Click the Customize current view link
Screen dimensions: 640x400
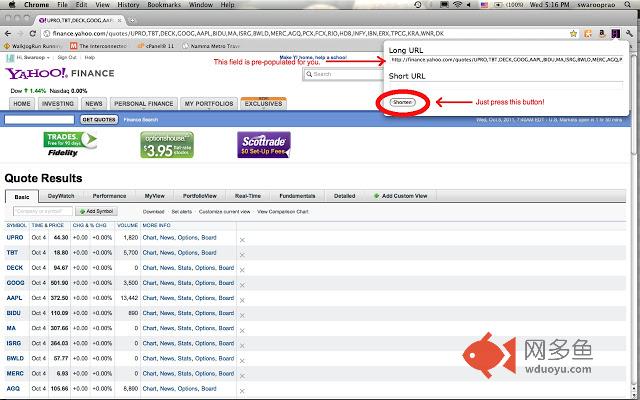224,212
